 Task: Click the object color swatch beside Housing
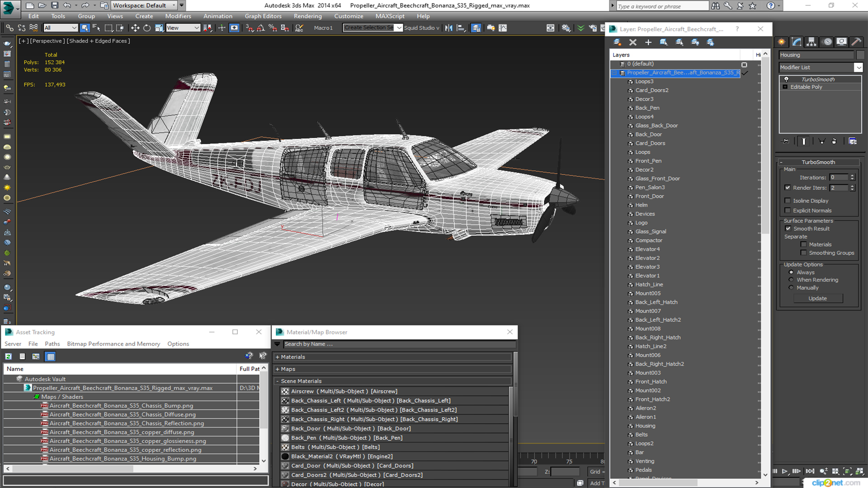pyautogui.click(x=860, y=55)
